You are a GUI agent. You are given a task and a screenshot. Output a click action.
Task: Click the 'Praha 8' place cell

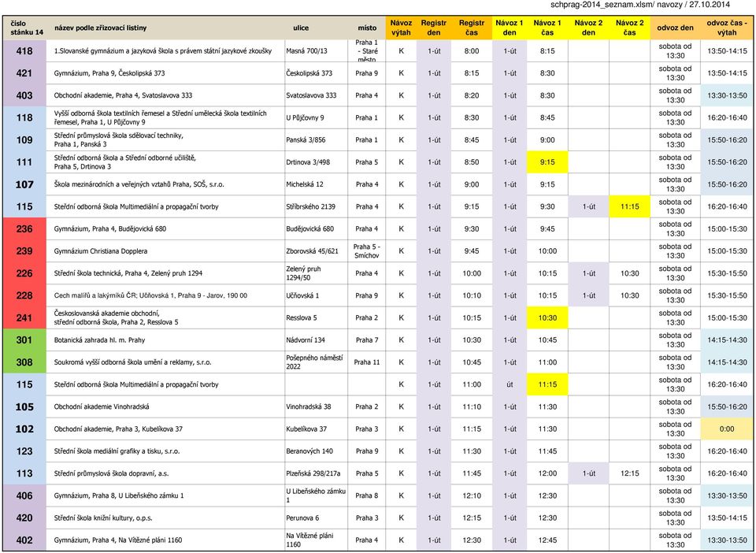pyautogui.click(x=367, y=495)
